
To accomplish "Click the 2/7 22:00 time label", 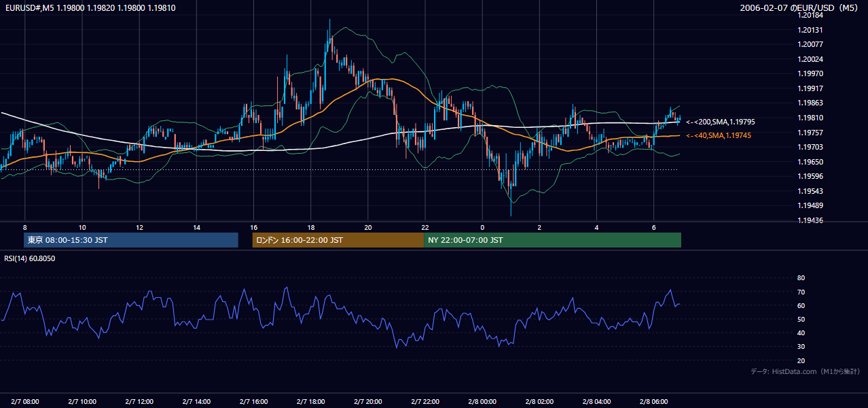I will (425, 401).
